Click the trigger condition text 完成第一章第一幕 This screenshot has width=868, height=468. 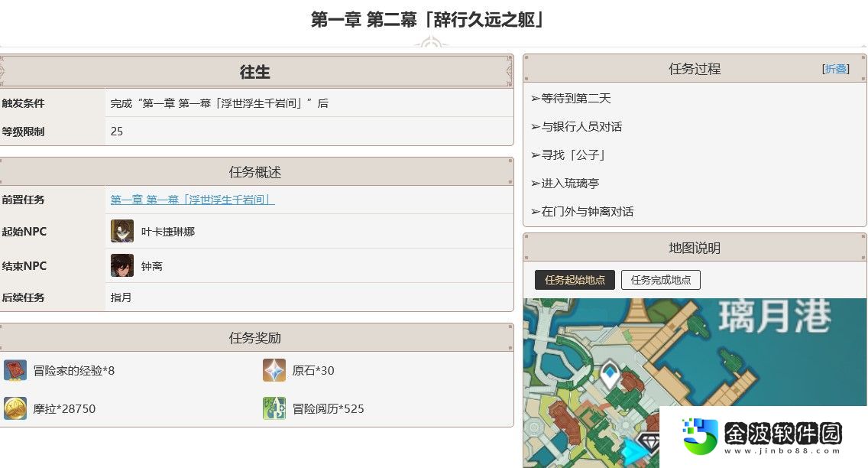pyautogui.click(x=219, y=103)
